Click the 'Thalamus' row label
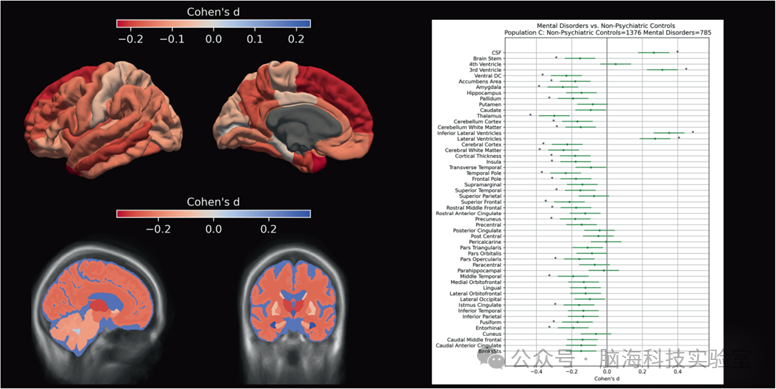 489,116
